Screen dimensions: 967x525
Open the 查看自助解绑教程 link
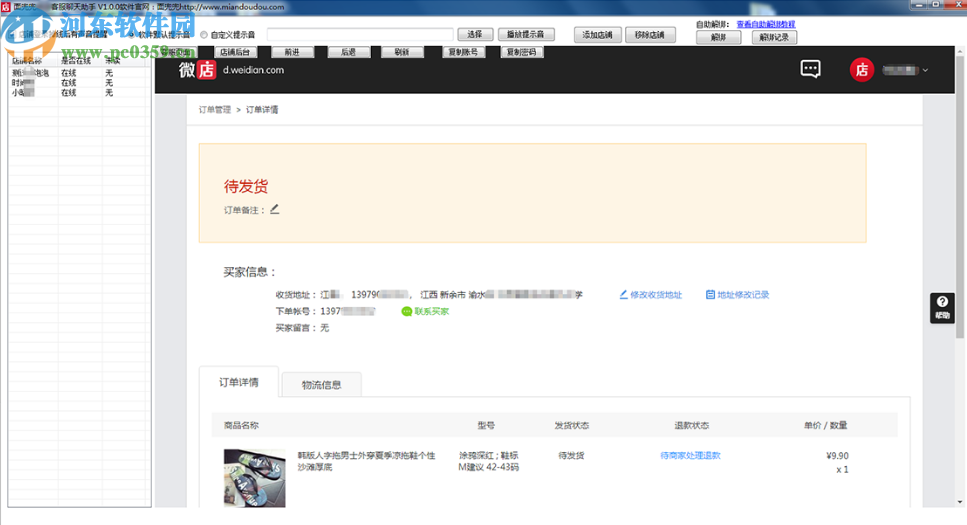tap(766, 24)
